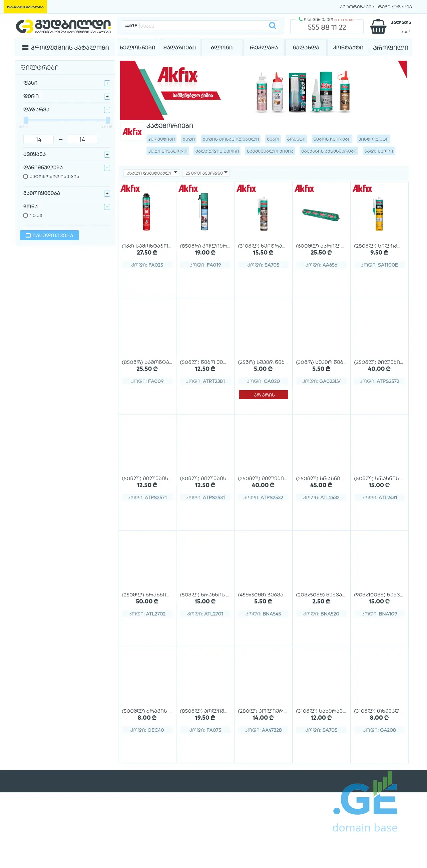Open the ბლოგი menu item
This screenshot has height=868, width=427.
click(x=222, y=48)
